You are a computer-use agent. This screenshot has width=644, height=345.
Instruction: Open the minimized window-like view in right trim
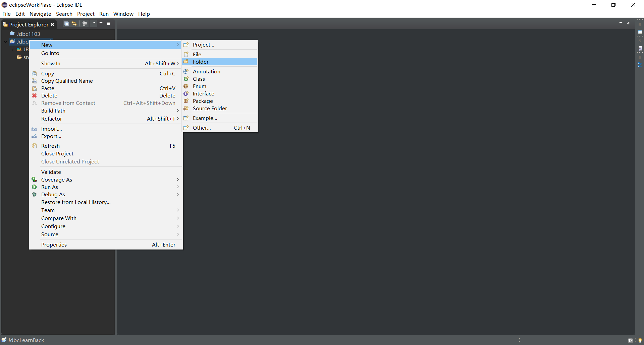pyautogui.click(x=640, y=32)
